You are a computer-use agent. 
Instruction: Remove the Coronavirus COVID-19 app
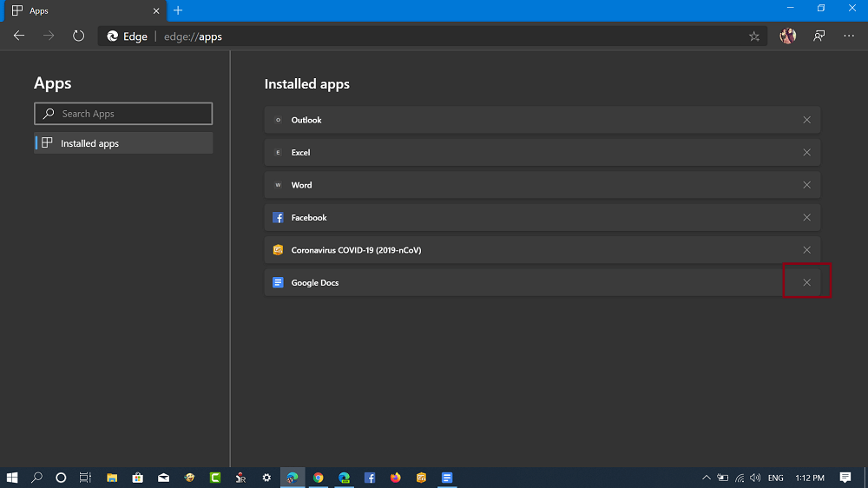coord(806,250)
